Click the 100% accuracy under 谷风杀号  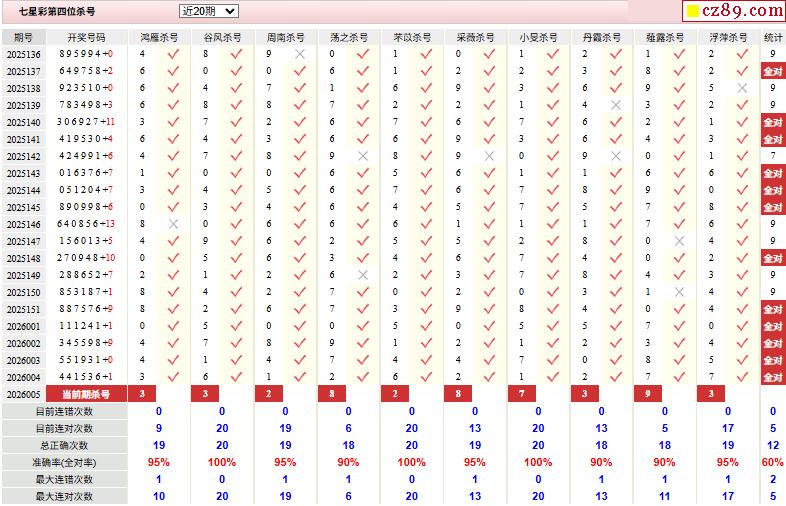click(x=222, y=462)
